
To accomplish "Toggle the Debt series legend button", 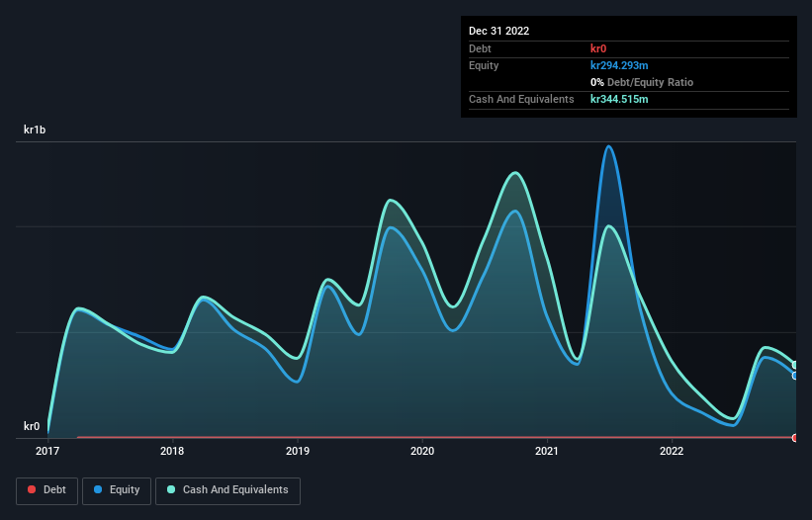I will coord(46,490).
